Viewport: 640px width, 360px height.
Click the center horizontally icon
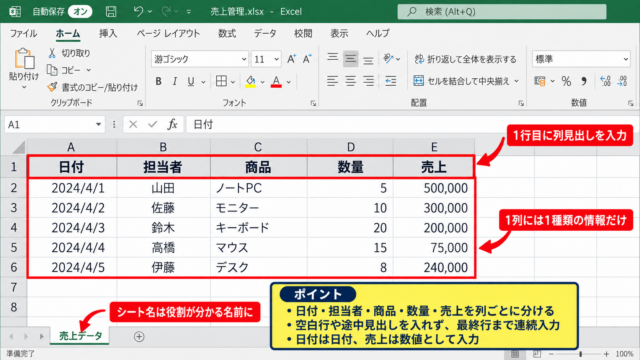coord(351,81)
